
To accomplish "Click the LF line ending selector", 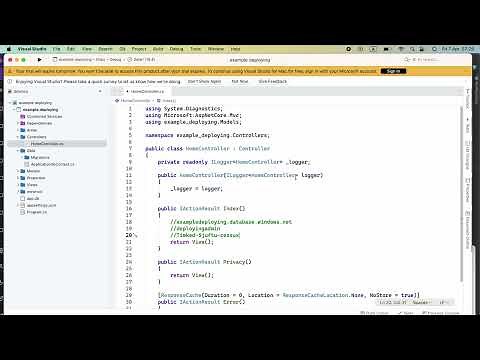I will [443, 302].
